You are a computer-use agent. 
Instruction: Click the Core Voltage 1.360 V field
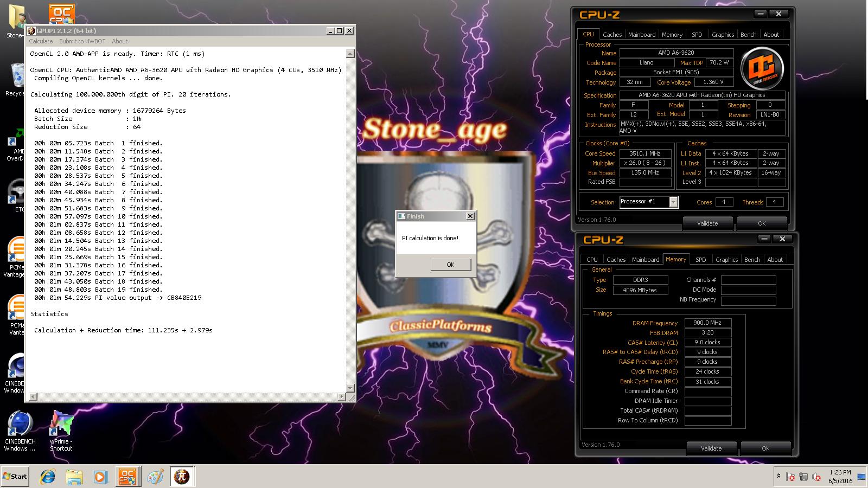pyautogui.click(x=713, y=82)
